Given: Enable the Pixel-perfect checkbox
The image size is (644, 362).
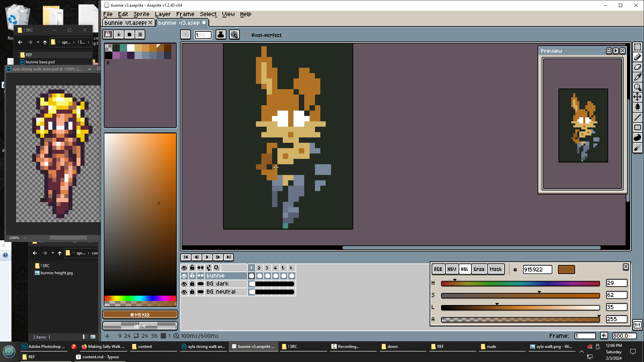Looking at the screenshot, I should [x=247, y=35].
